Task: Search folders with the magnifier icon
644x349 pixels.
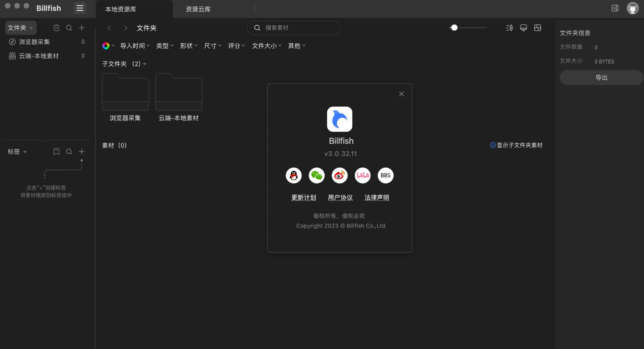Action: [69, 28]
